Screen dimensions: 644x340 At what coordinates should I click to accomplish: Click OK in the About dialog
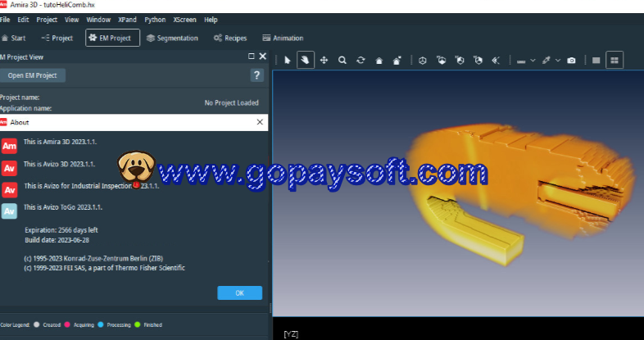click(x=240, y=292)
